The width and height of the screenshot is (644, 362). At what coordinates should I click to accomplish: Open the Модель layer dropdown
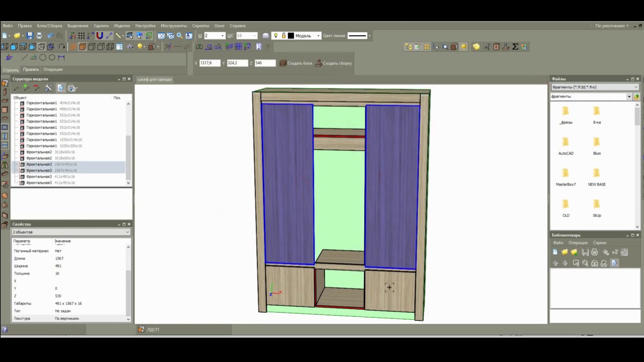coord(318,36)
